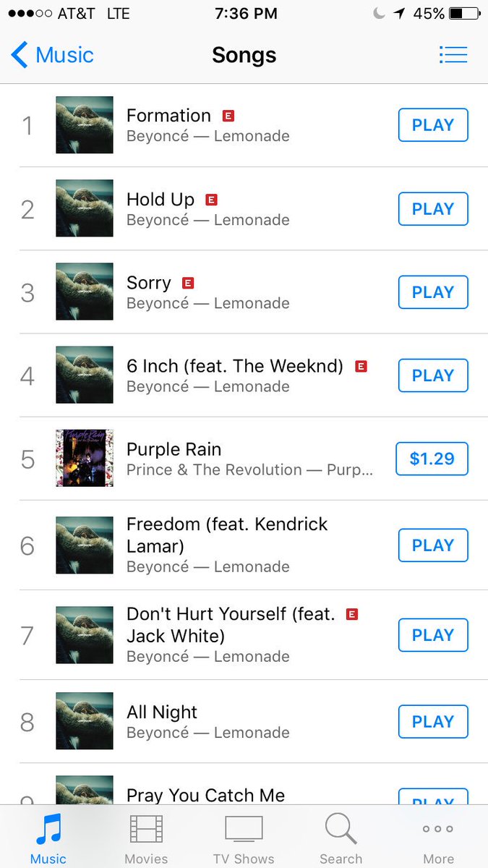Switch to the TV Shows tab
488x868 pixels.
244,839
